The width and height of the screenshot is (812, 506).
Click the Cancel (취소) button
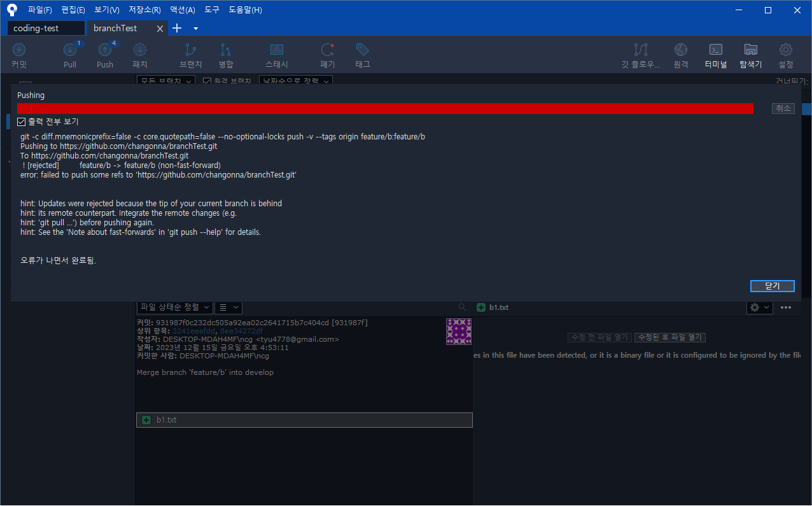pyautogui.click(x=783, y=109)
